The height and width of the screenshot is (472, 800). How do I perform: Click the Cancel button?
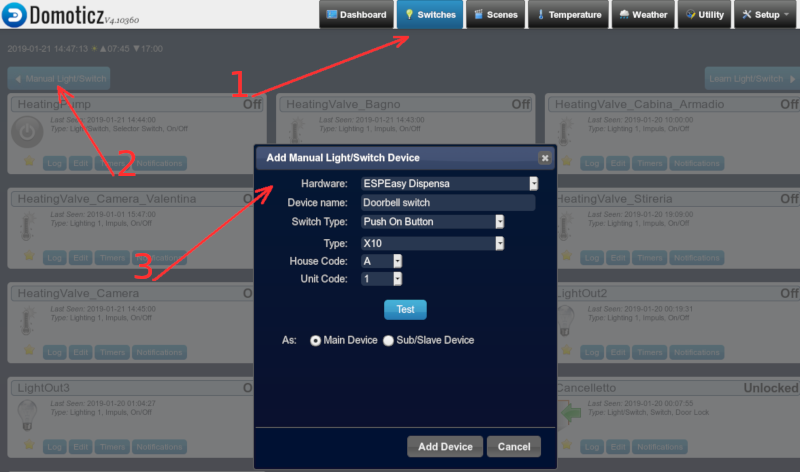(x=514, y=446)
